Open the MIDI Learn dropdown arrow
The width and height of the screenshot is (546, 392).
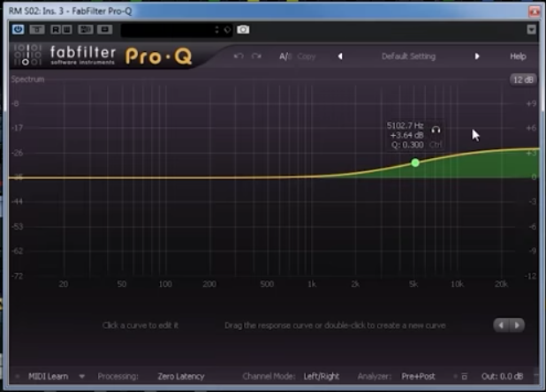point(82,376)
